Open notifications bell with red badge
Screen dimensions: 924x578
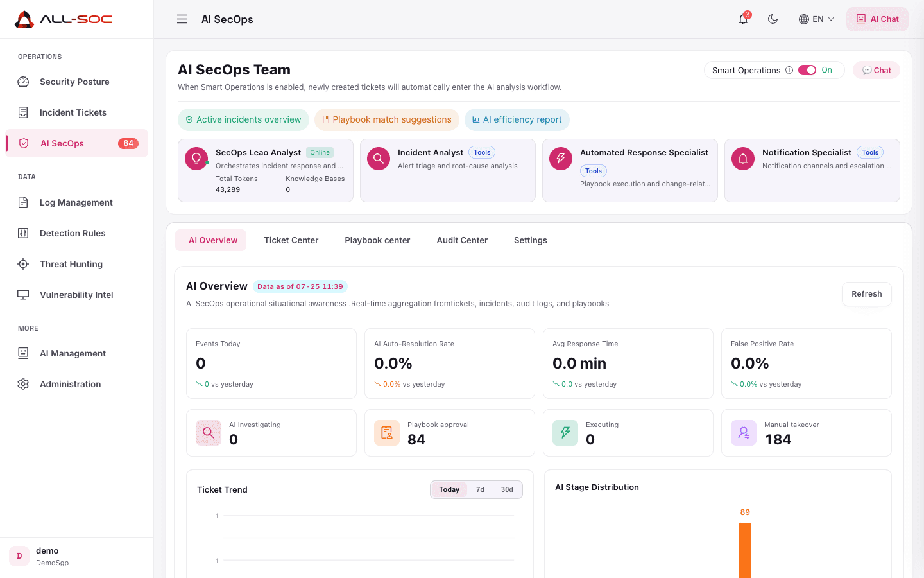(x=744, y=19)
